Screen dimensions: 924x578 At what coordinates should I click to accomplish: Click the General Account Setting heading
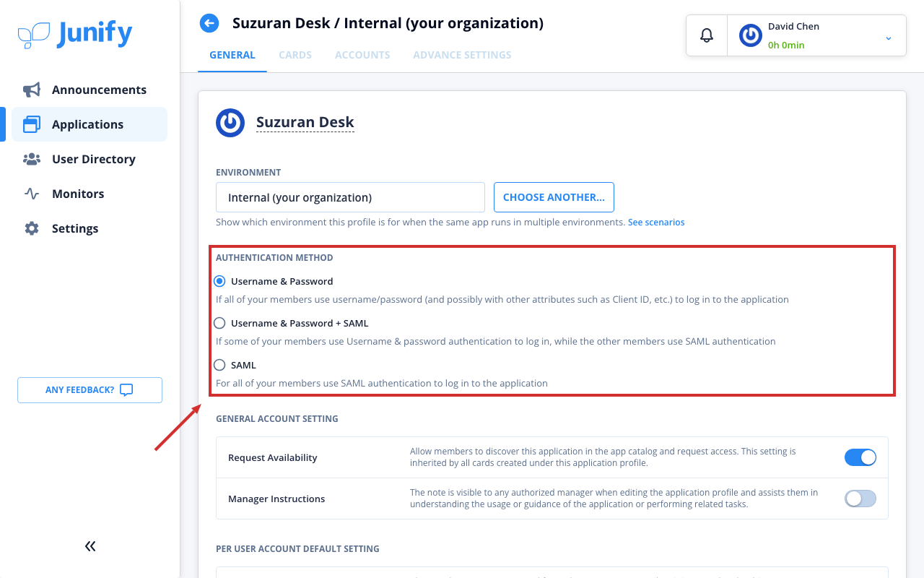(x=277, y=419)
